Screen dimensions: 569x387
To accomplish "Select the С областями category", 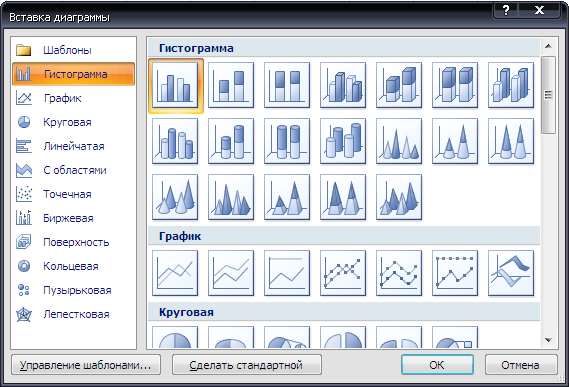I will click(74, 170).
